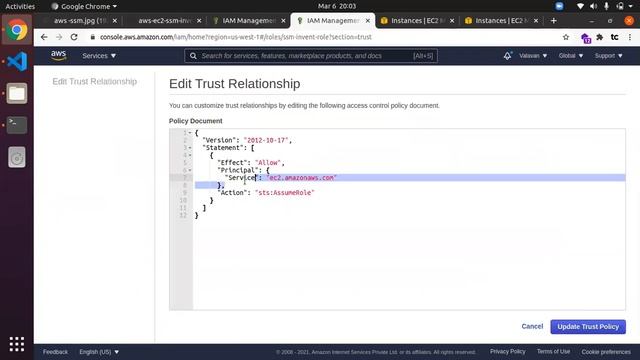
Task: Open Cookie preferences in footer
Action: coord(606,352)
